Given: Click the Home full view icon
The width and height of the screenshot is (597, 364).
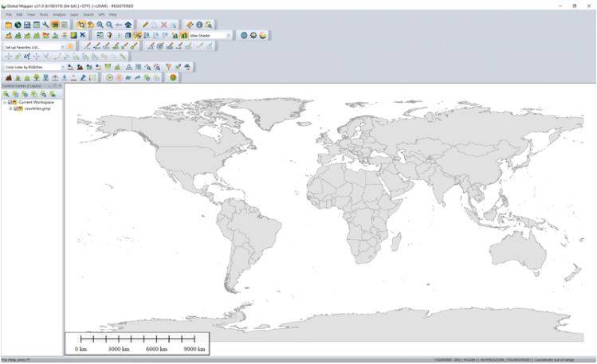Looking at the screenshot, I should click(128, 25).
